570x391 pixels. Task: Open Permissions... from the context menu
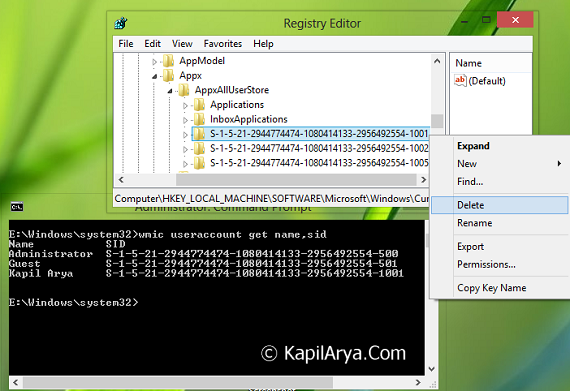click(x=499, y=264)
